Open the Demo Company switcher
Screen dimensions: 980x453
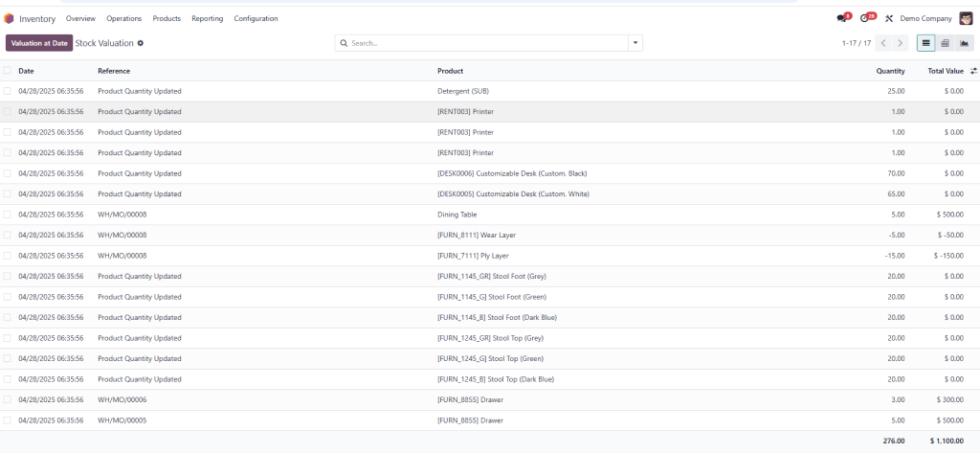click(x=925, y=18)
